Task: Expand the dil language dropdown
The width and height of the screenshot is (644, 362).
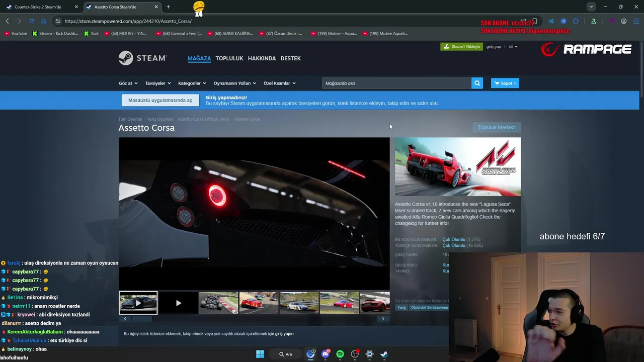Action: 513,47
